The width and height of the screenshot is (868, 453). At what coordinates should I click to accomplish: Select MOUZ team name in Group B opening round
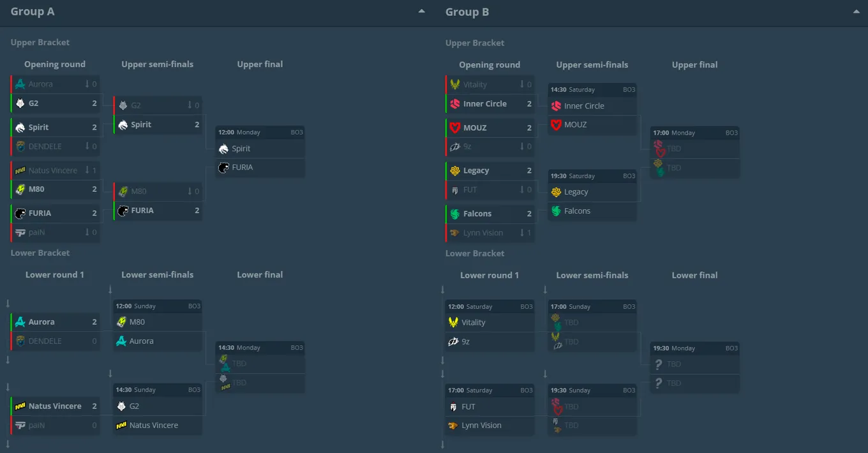coord(475,128)
